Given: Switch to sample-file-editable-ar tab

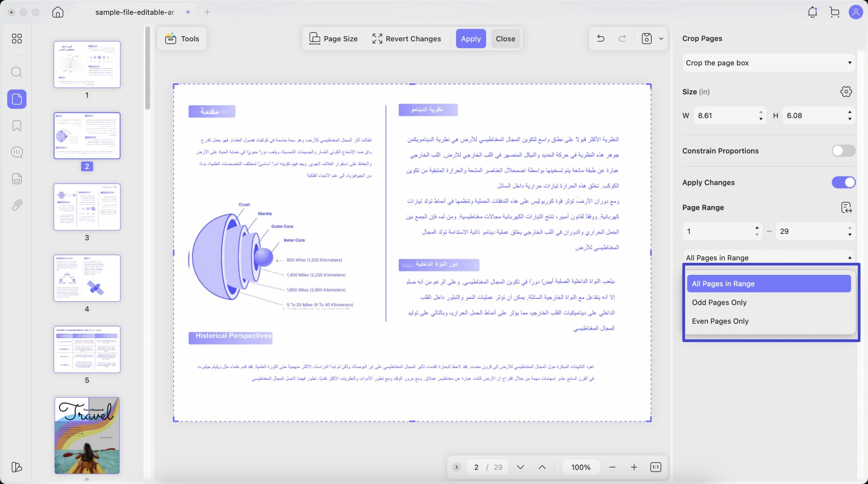Looking at the screenshot, I should [135, 12].
